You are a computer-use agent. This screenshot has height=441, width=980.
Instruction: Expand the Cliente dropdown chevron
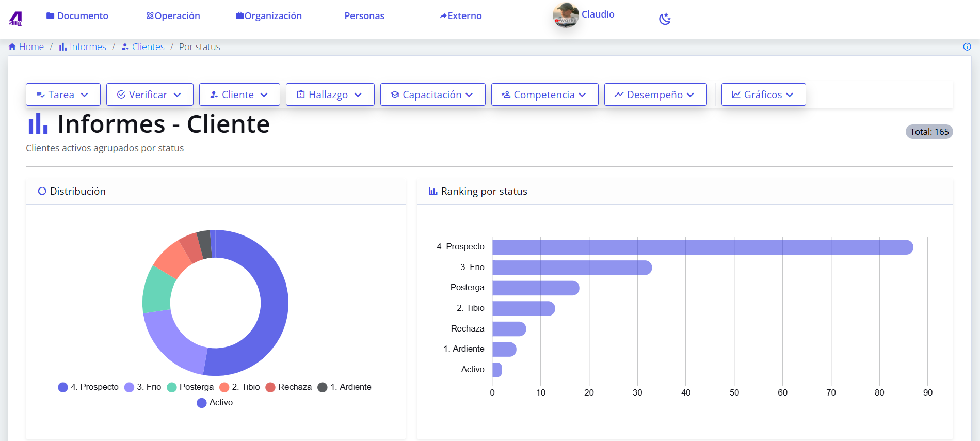264,95
